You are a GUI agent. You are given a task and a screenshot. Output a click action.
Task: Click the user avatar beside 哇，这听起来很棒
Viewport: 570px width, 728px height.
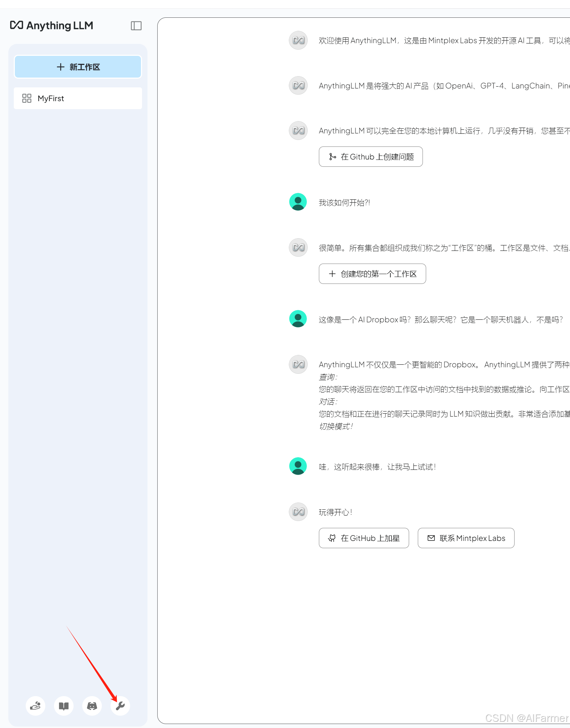point(298,466)
